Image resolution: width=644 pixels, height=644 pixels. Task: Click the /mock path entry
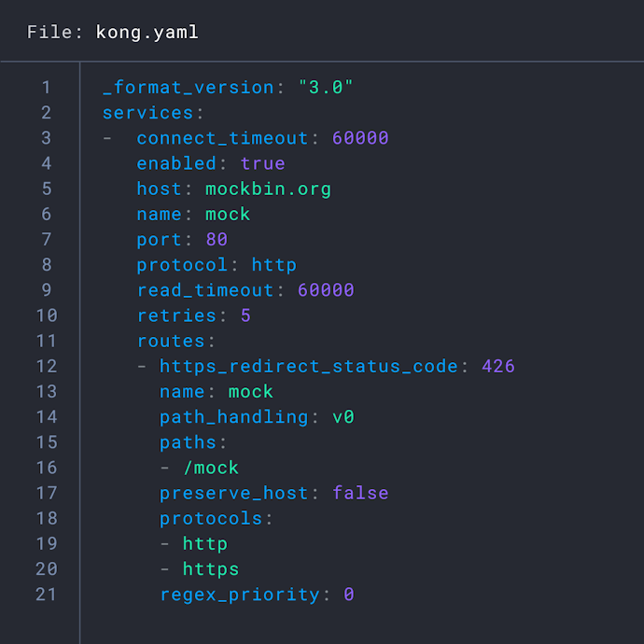pos(210,467)
